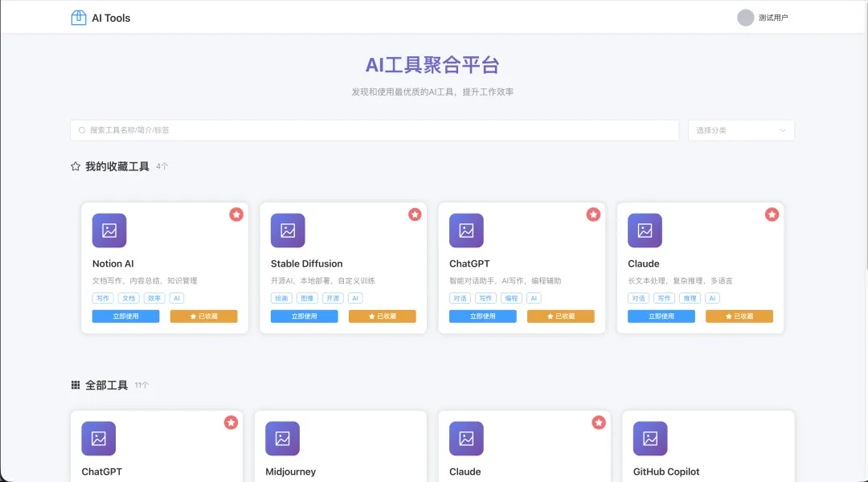This screenshot has height=482, width=868.
Task: Click 立即使用 on the favorites Claude card
Action: 661,316
